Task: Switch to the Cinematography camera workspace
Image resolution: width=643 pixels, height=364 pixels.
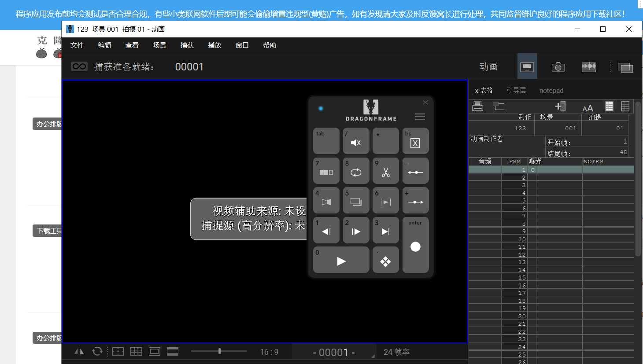Action: (558, 67)
